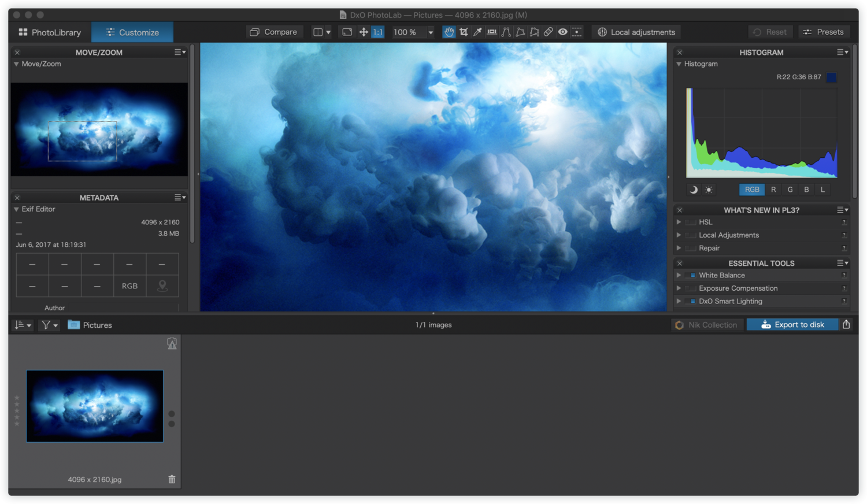
Task: Expand the Local Adjustments entry
Action: 679,235
